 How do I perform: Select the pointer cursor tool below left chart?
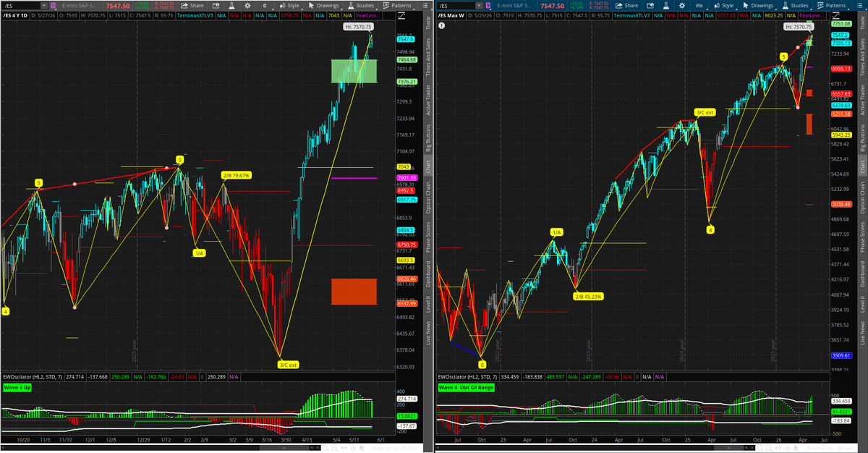362,448
